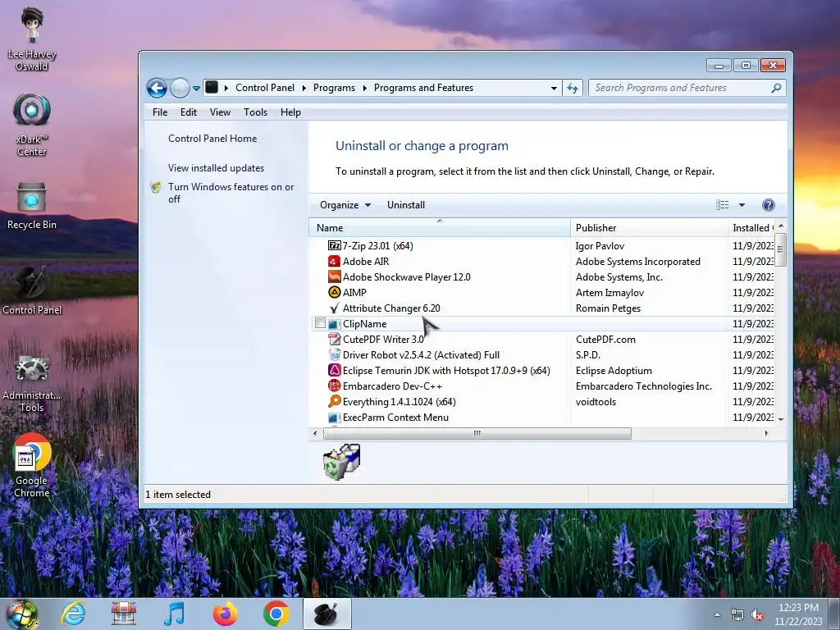
Task: Go back with the blue arrow
Action: 157,88
